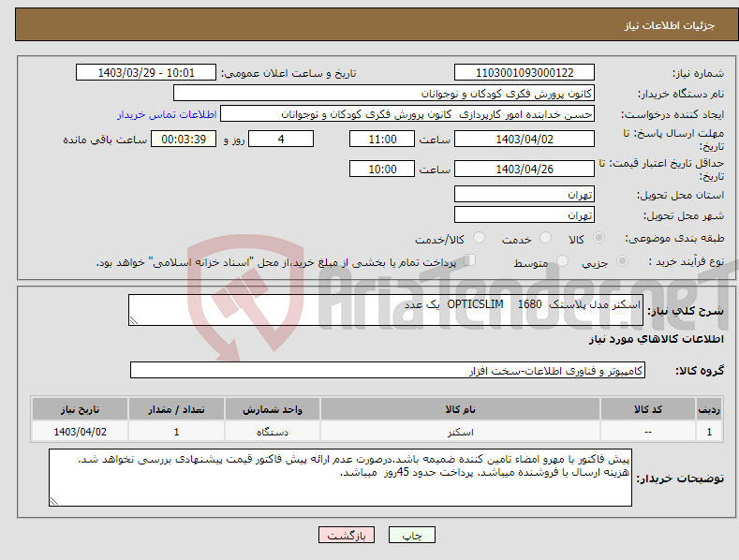This screenshot has height=560, width=739.
Task: Click the validity time field 10:00
Action: click(382, 169)
